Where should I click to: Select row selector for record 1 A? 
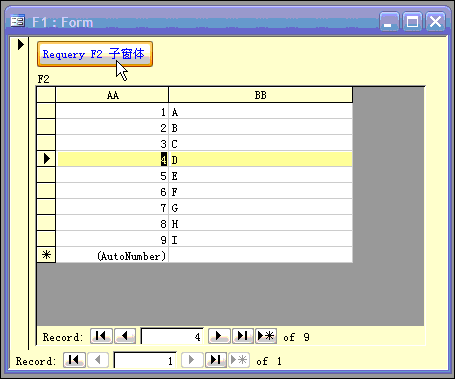tap(46, 111)
